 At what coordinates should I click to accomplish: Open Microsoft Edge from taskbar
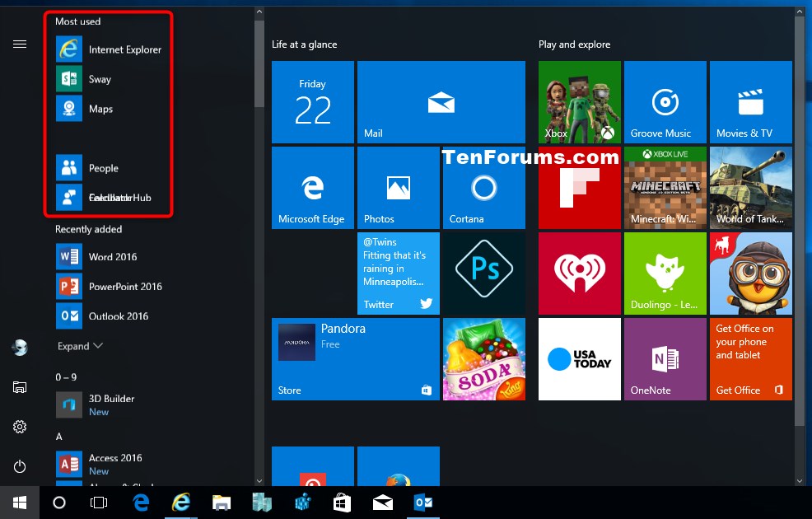[141, 503]
